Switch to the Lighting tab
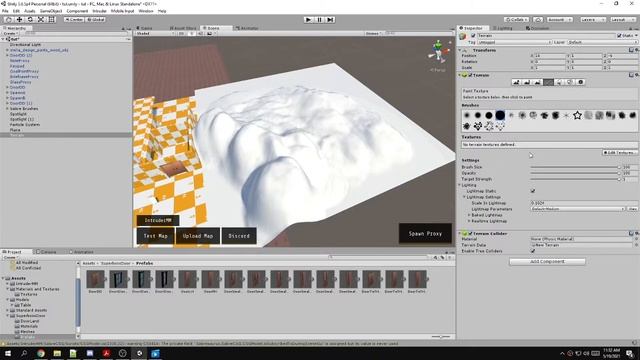The height and width of the screenshot is (360, 640). point(503,28)
